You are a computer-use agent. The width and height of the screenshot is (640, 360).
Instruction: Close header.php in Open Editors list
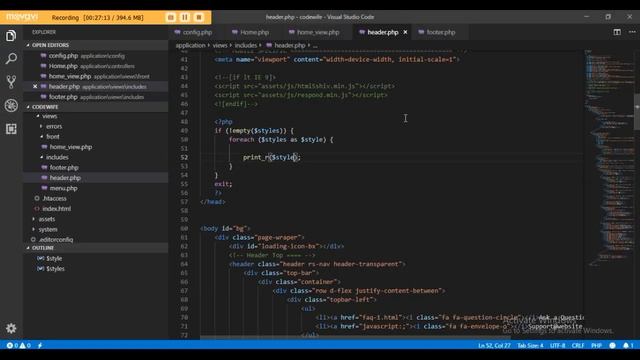click(35, 87)
